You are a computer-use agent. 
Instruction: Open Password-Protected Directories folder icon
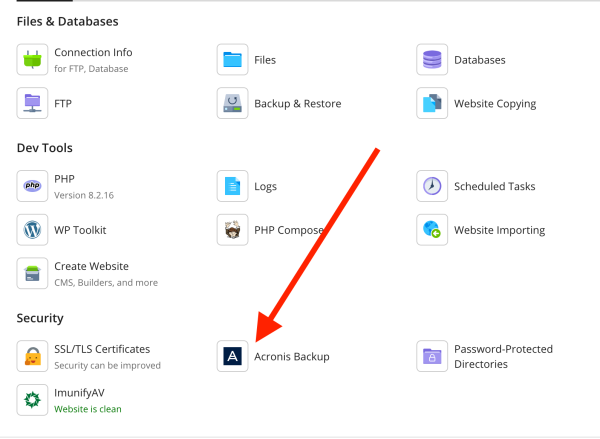click(432, 356)
